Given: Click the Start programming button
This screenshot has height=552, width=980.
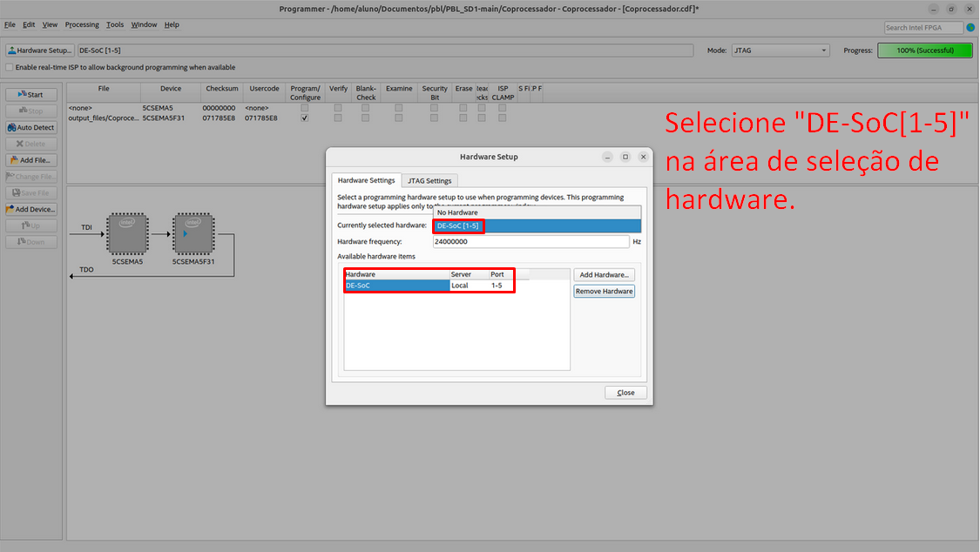Looking at the screenshot, I should pyautogui.click(x=31, y=95).
